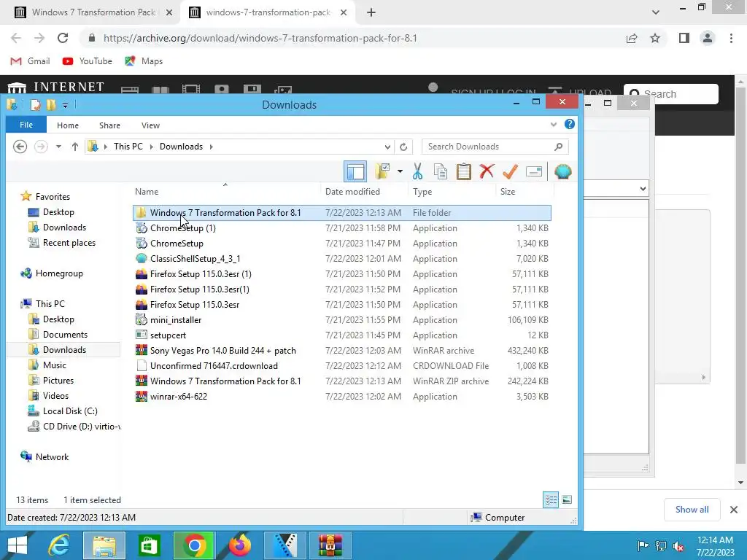Select Network in navigation pane
The height and width of the screenshot is (560, 747).
pos(52,456)
